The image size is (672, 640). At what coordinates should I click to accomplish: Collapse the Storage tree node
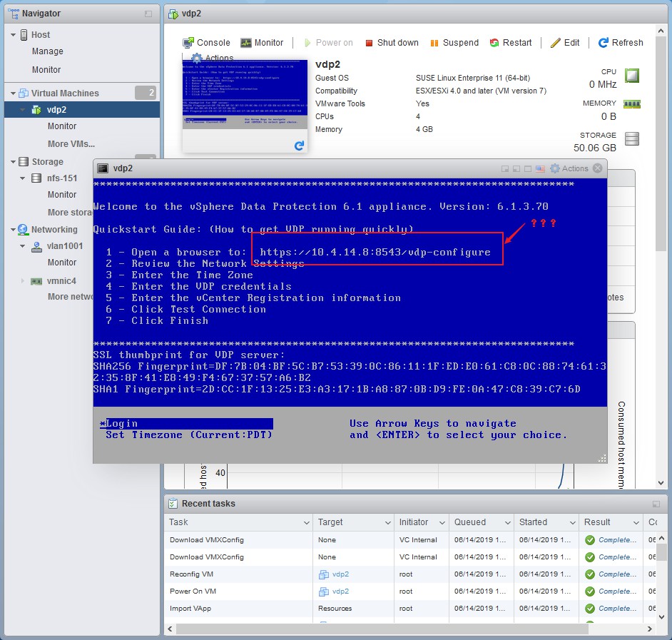pos(14,162)
